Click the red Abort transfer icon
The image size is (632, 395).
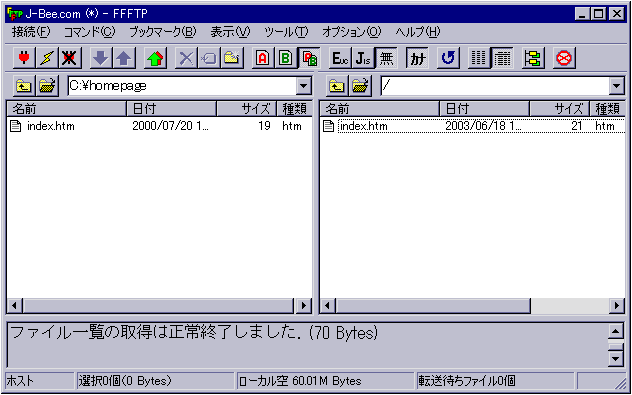(x=564, y=59)
